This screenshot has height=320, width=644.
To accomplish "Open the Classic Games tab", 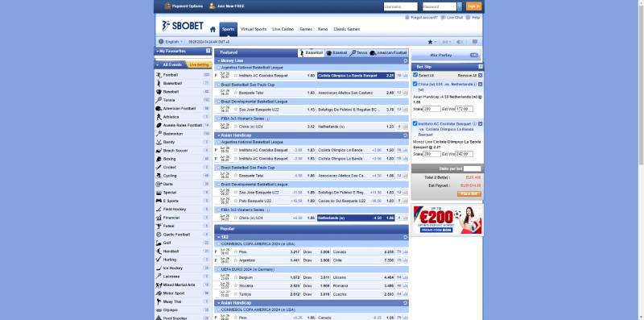I will point(347,29).
